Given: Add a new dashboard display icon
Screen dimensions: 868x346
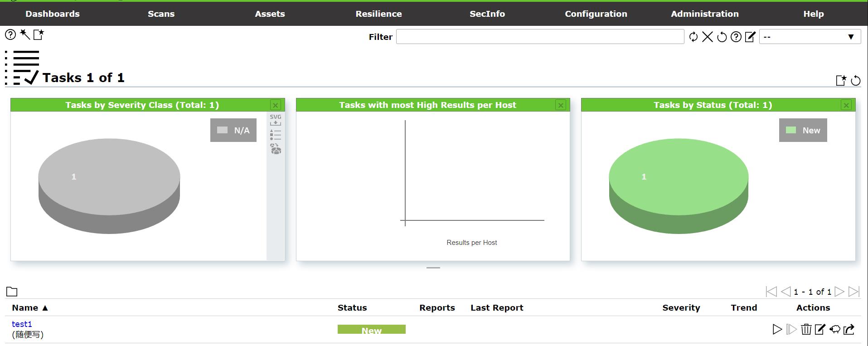Looking at the screenshot, I should pyautogui.click(x=841, y=80).
